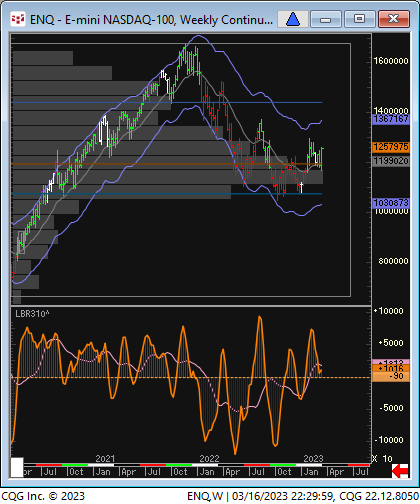Minimize the ENQ chart window

point(325,19)
